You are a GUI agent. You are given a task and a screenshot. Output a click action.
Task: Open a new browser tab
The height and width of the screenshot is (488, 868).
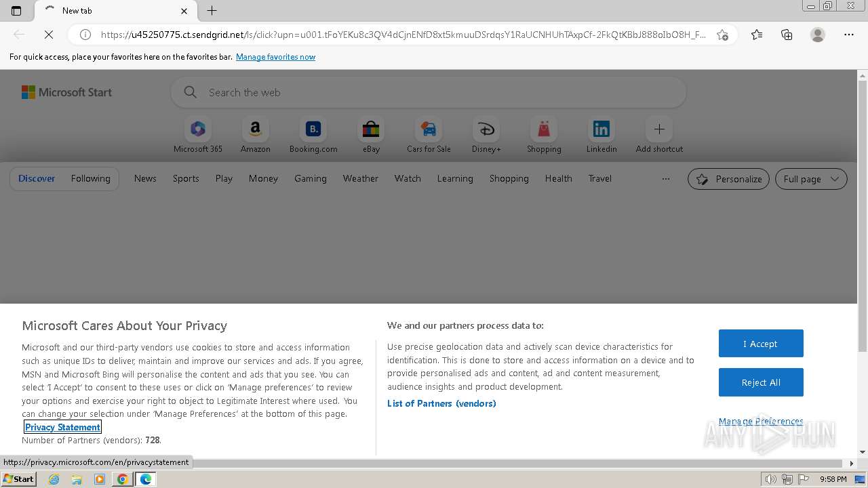tap(212, 11)
